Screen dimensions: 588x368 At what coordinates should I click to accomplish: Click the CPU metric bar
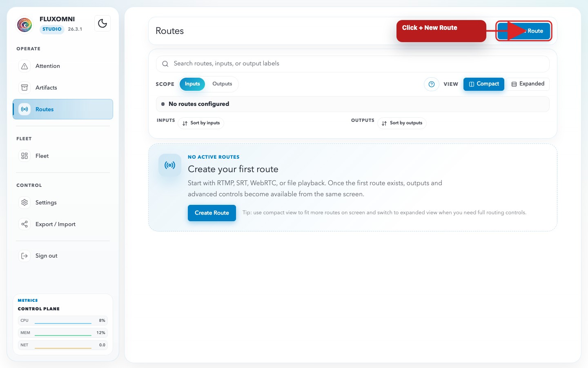63,321
